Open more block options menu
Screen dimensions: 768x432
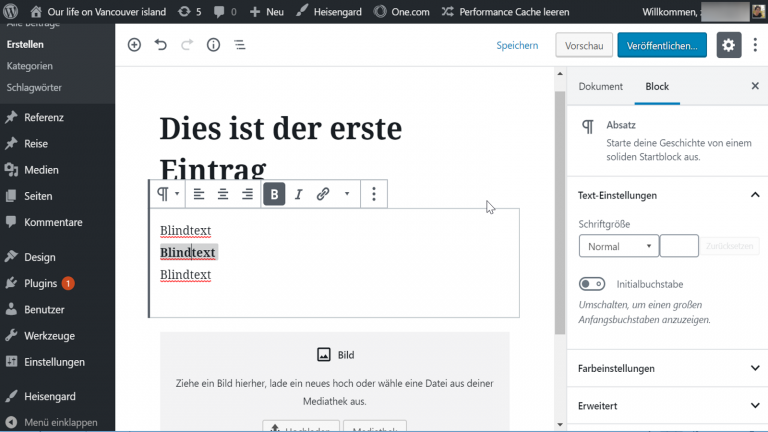coord(373,194)
